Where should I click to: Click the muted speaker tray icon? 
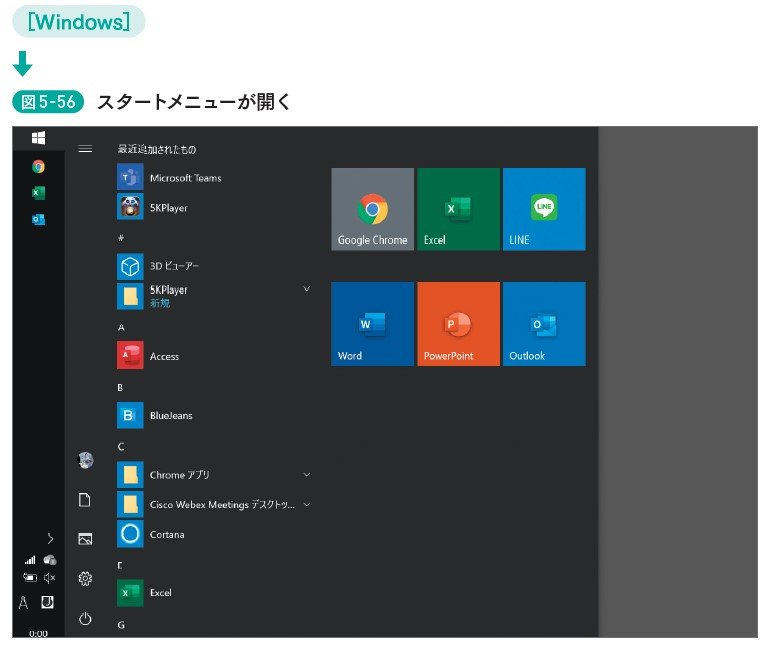(x=49, y=578)
